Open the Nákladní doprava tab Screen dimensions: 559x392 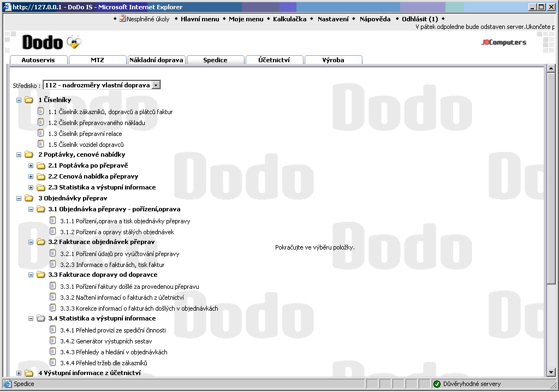coord(156,60)
